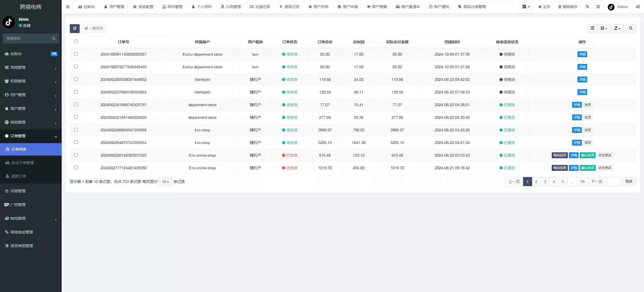
Task: Select checkbox for the 1019.70 Emi online shop order
Action: coord(76,168)
